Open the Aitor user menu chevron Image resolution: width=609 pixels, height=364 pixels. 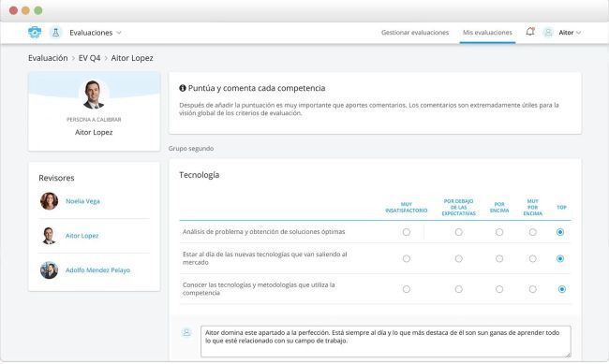579,33
